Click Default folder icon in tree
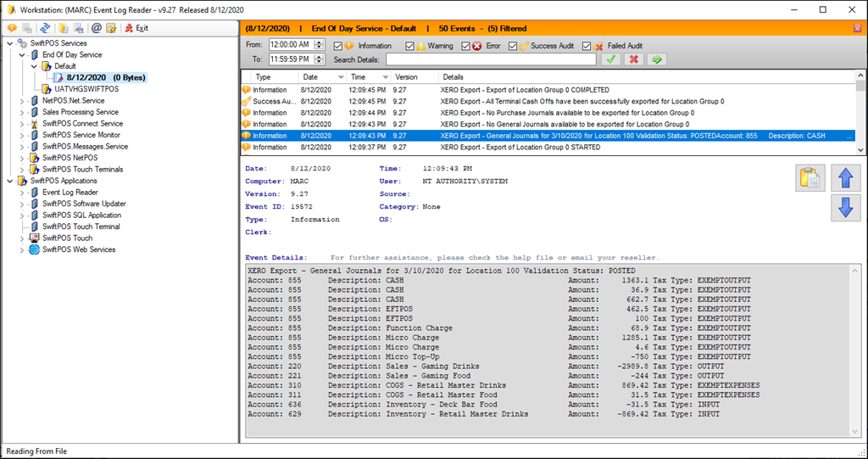This screenshot has width=868, height=459. (x=47, y=66)
